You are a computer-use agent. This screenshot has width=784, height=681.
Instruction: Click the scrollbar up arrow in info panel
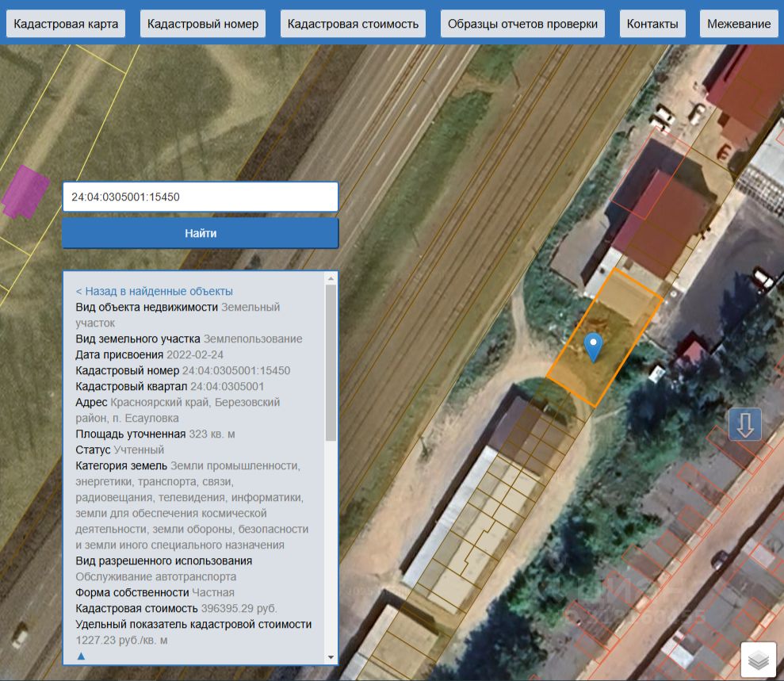331,278
